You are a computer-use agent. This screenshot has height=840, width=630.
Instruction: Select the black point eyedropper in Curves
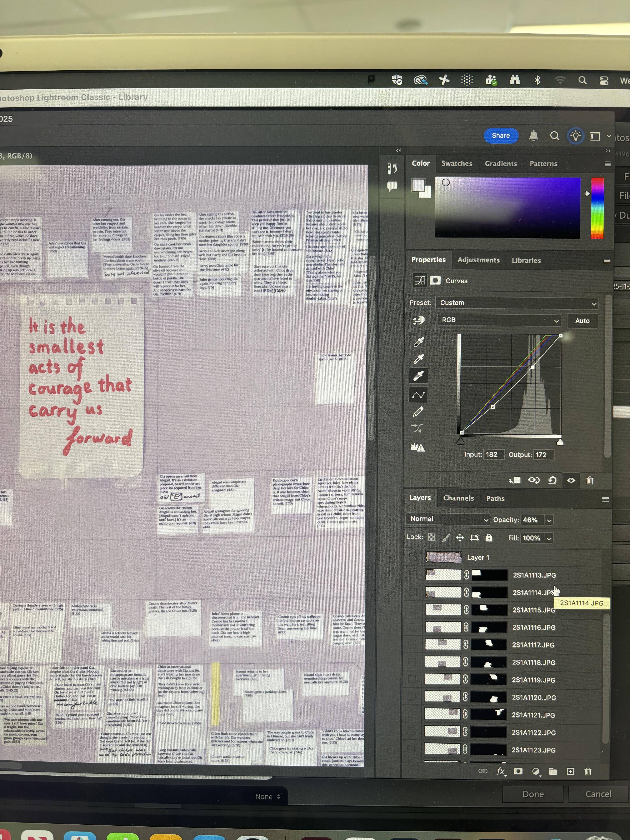point(419,342)
